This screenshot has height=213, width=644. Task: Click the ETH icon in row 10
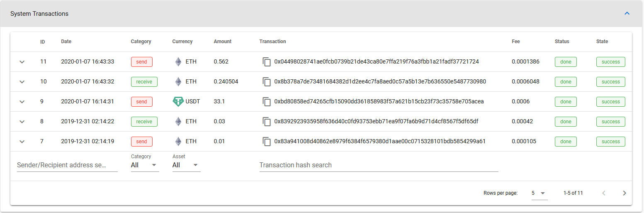click(x=178, y=82)
